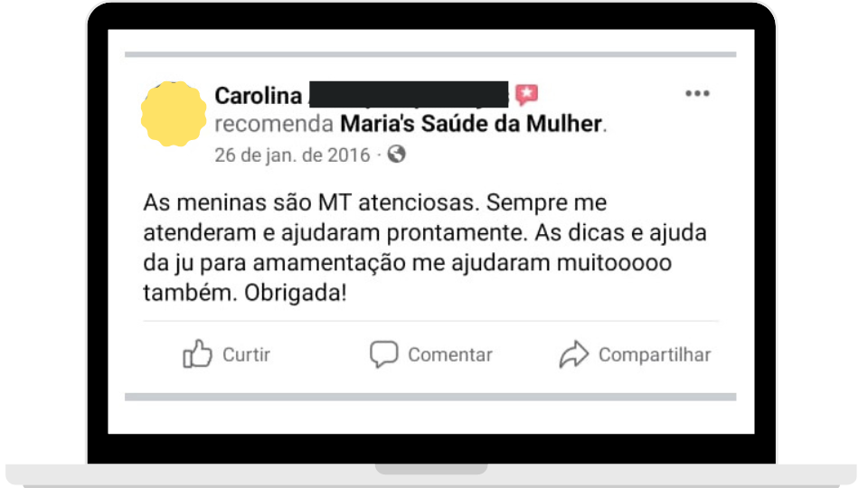Click the word 'recomenda' in the header
The image size is (868, 488).
(x=273, y=124)
